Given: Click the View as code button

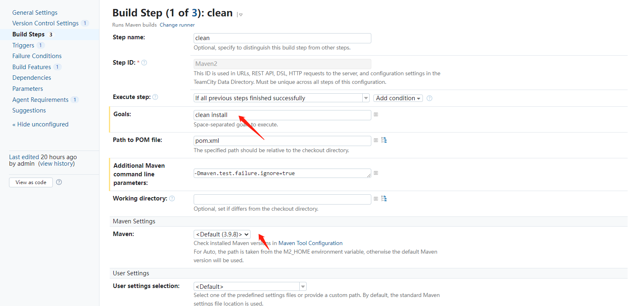Looking at the screenshot, I should [x=31, y=182].
